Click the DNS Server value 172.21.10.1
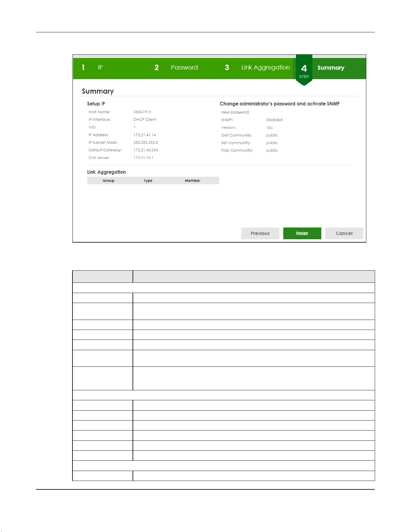Screen dimensions: 411x532 pos(143,158)
